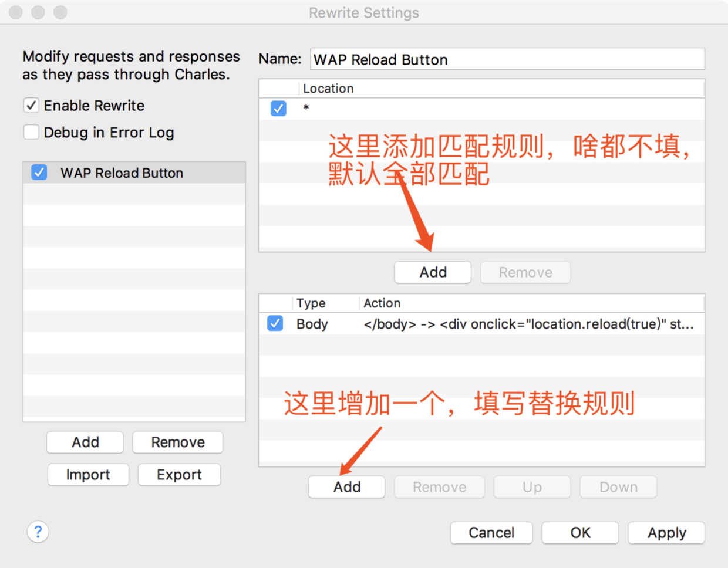Image resolution: width=728 pixels, height=568 pixels.
Task: Add a new rule below rules table
Action: click(x=347, y=487)
